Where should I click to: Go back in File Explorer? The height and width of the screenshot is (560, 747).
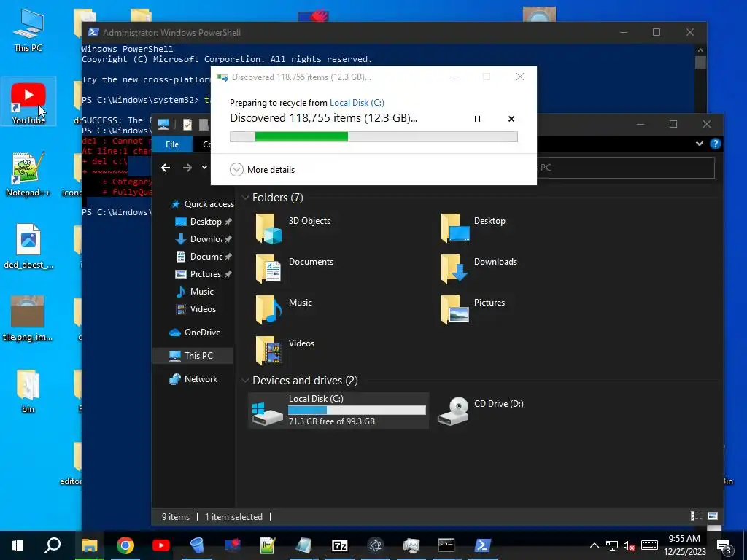point(166,168)
